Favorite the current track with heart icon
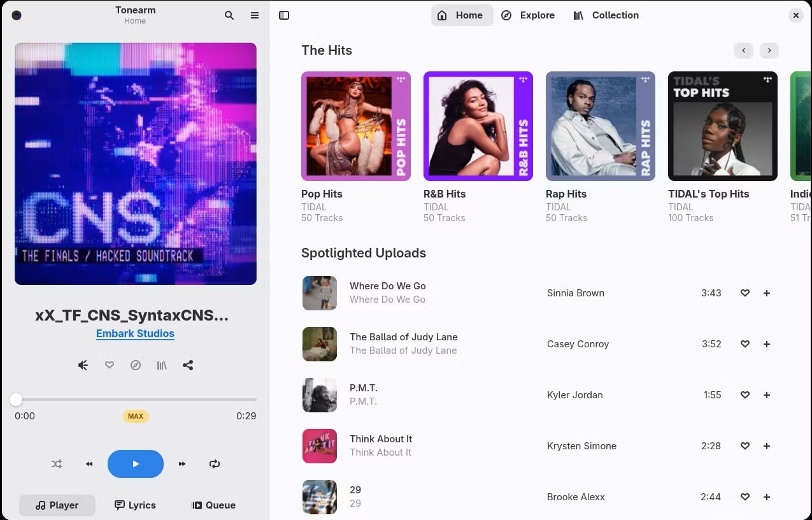Viewport: 812px width, 520px height. pyautogui.click(x=110, y=365)
